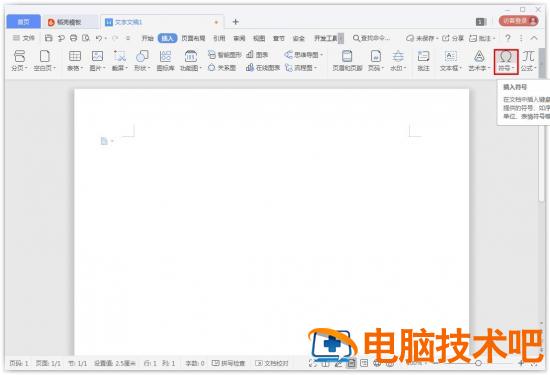Expand the 思维导图 mind map dropdown
Screen dimensions: 550x375
(x=322, y=55)
